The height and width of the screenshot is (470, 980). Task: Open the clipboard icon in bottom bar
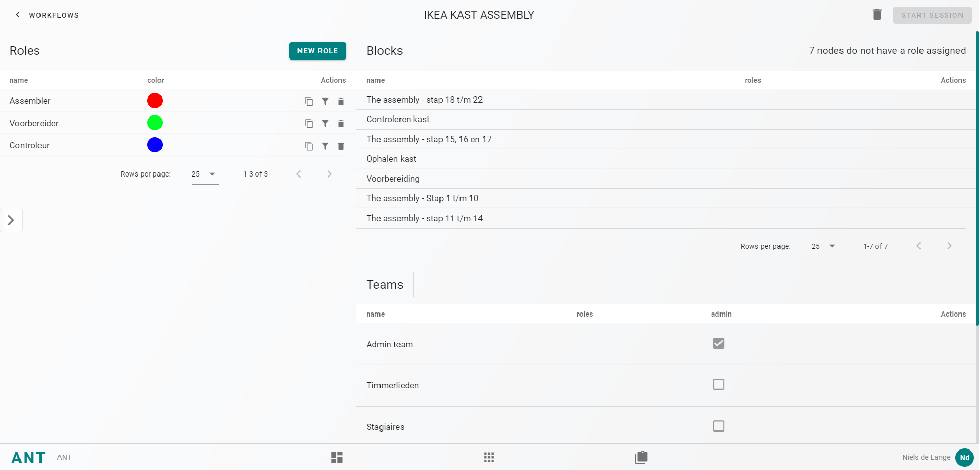(x=641, y=457)
